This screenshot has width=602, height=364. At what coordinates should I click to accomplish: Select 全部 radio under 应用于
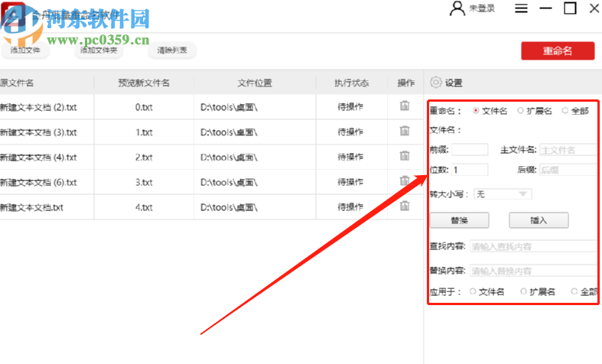point(574,291)
